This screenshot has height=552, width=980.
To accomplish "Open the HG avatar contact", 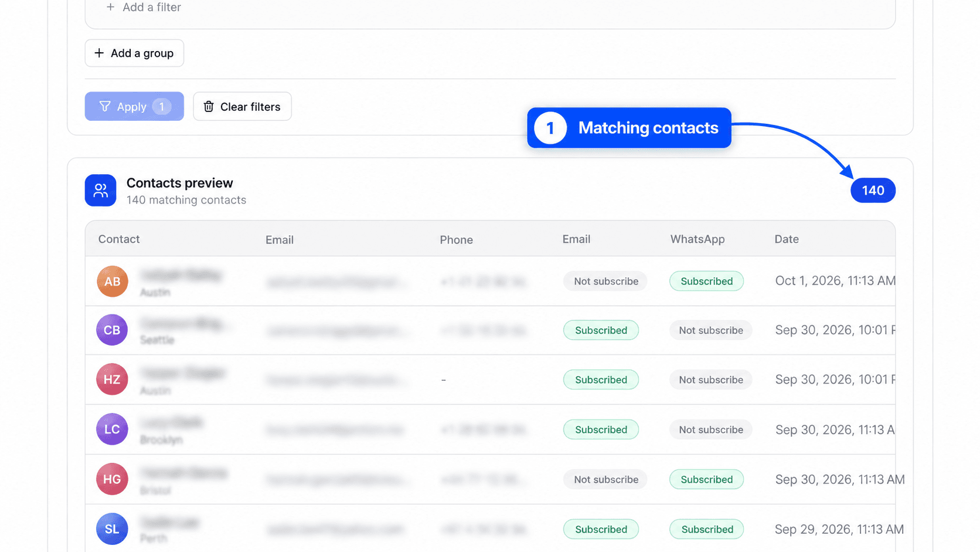I will click(112, 479).
